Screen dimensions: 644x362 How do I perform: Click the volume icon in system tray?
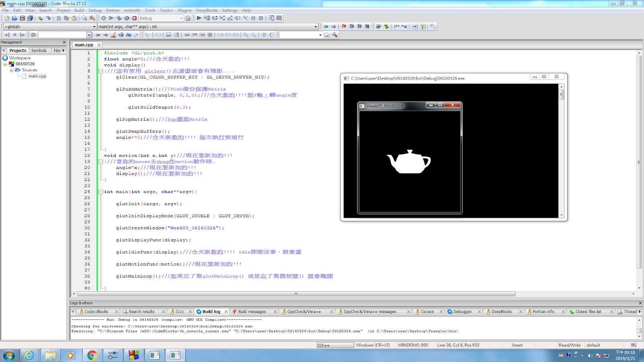(x=590, y=356)
